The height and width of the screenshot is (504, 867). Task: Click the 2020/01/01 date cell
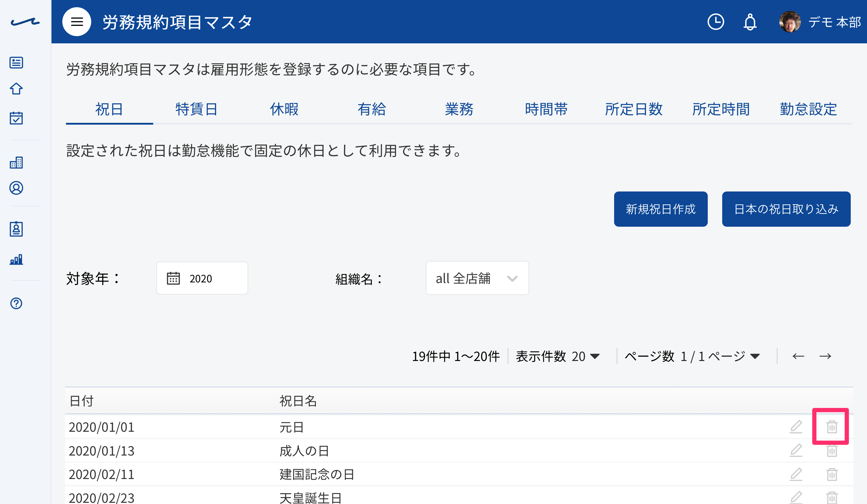101,427
